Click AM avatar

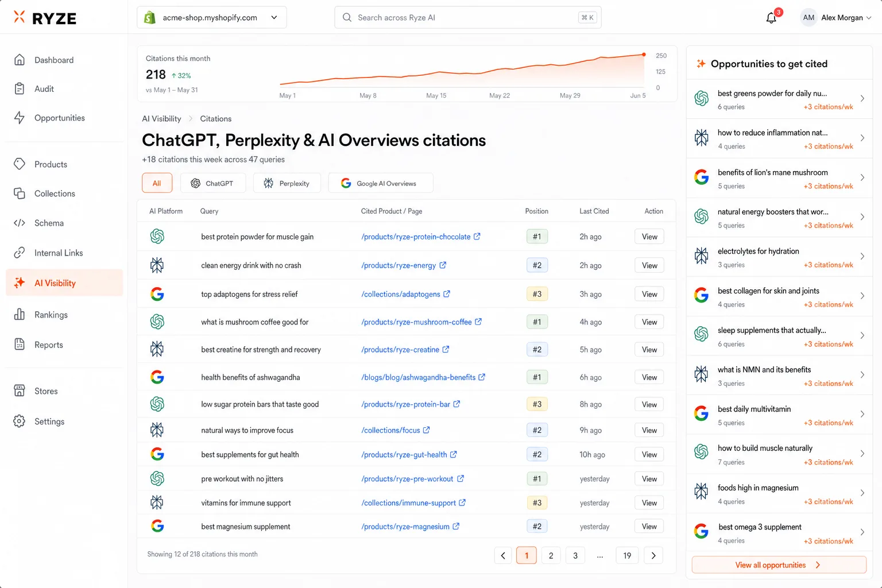click(808, 18)
